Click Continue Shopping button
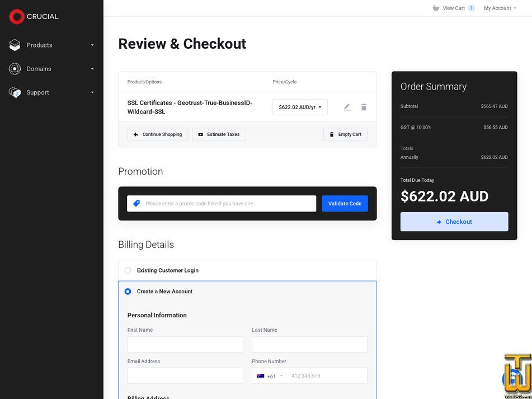Image resolution: width=532 pixels, height=399 pixels. click(x=157, y=134)
